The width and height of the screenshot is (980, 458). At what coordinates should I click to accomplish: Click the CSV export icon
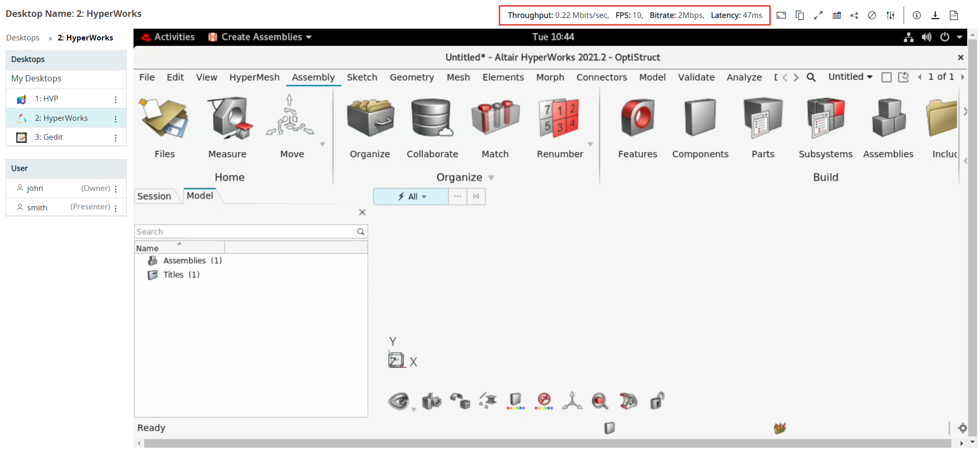click(x=954, y=15)
